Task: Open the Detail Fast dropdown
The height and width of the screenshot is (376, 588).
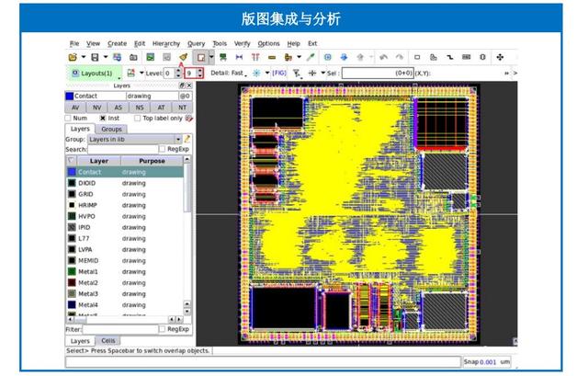Action: [229, 74]
